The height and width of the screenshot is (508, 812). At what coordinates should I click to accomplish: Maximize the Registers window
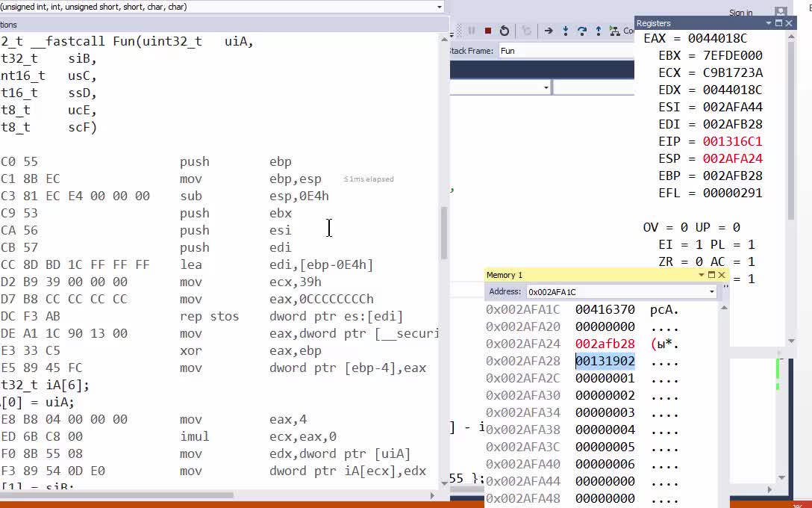click(778, 23)
